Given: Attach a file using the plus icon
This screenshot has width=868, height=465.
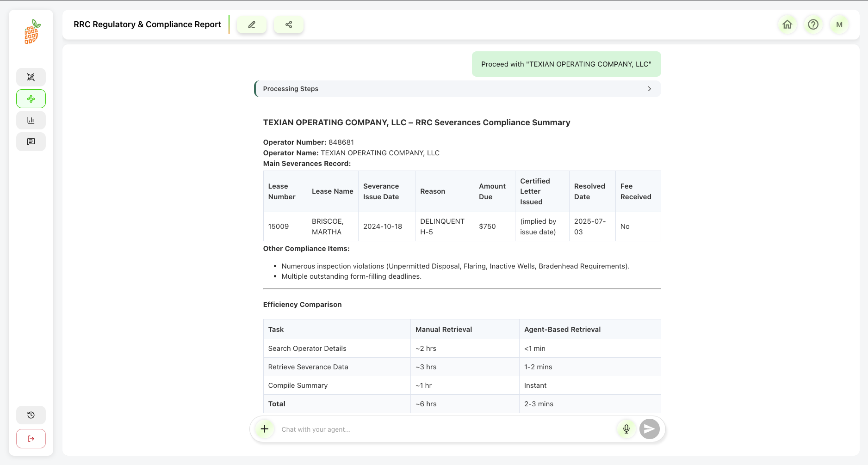Looking at the screenshot, I should (264, 429).
